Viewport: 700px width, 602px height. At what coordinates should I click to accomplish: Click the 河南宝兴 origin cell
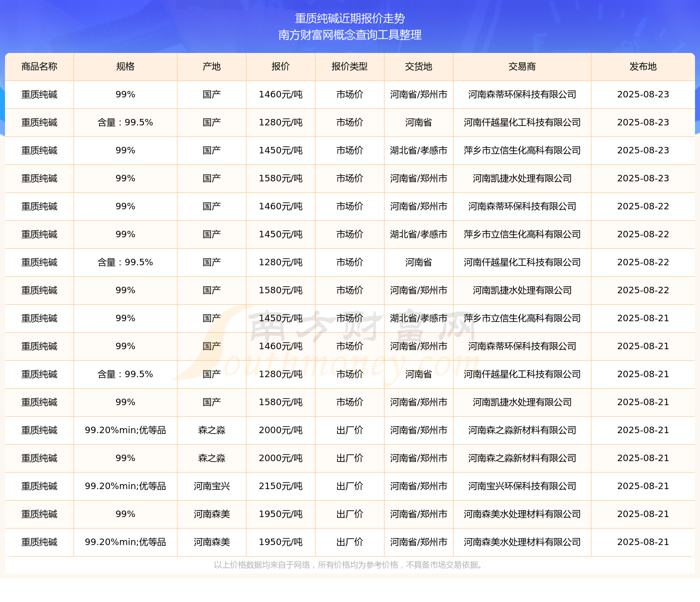[x=212, y=486]
